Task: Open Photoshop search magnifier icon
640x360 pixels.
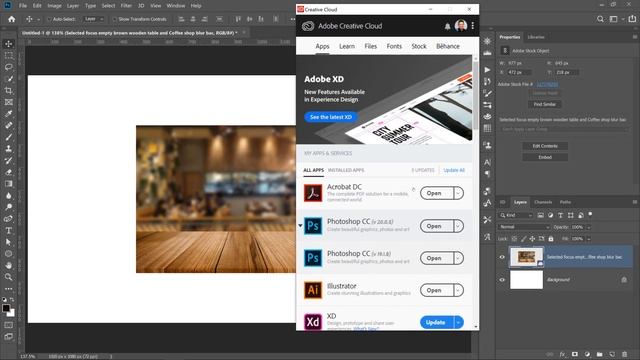Action: click(600, 19)
